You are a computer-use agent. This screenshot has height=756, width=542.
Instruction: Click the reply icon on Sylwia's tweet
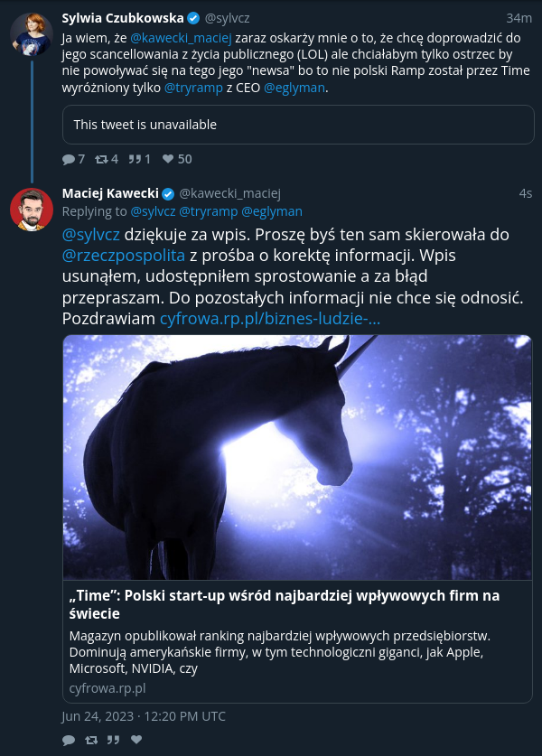pos(69,159)
